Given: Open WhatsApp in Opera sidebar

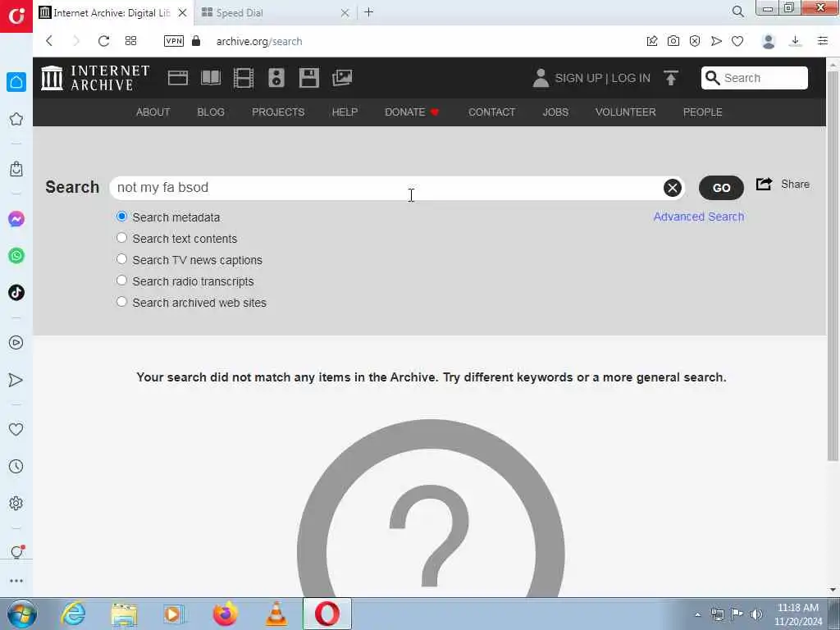Looking at the screenshot, I should tap(16, 256).
